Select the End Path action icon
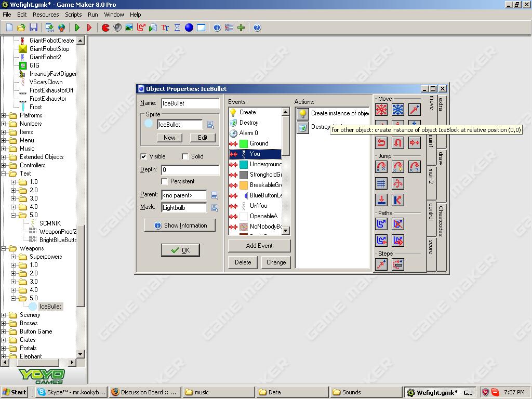This screenshot has width=532, height=399. click(398, 224)
